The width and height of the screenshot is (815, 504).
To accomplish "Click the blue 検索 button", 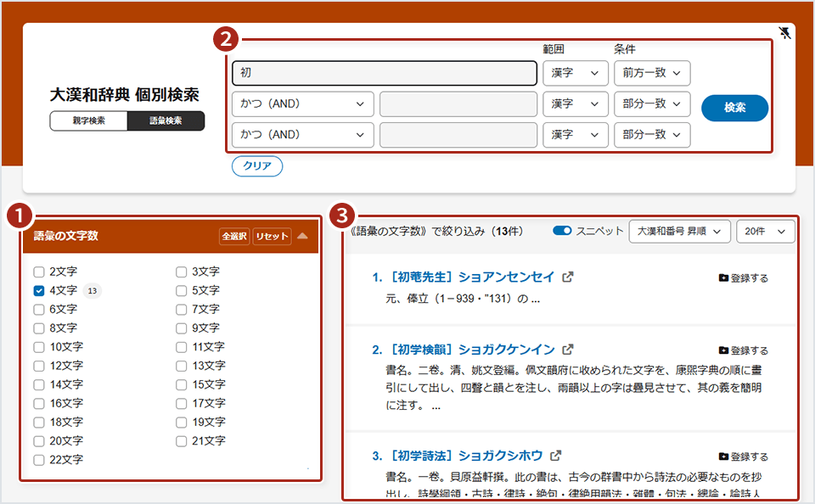I will [x=734, y=108].
